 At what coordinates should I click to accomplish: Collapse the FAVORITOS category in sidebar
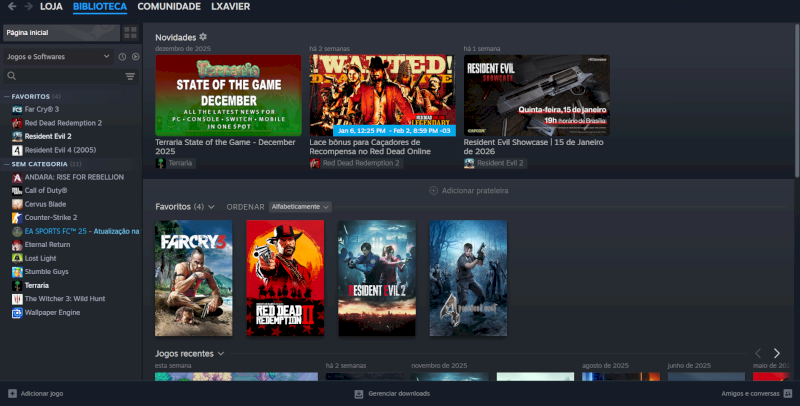tap(5, 97)
